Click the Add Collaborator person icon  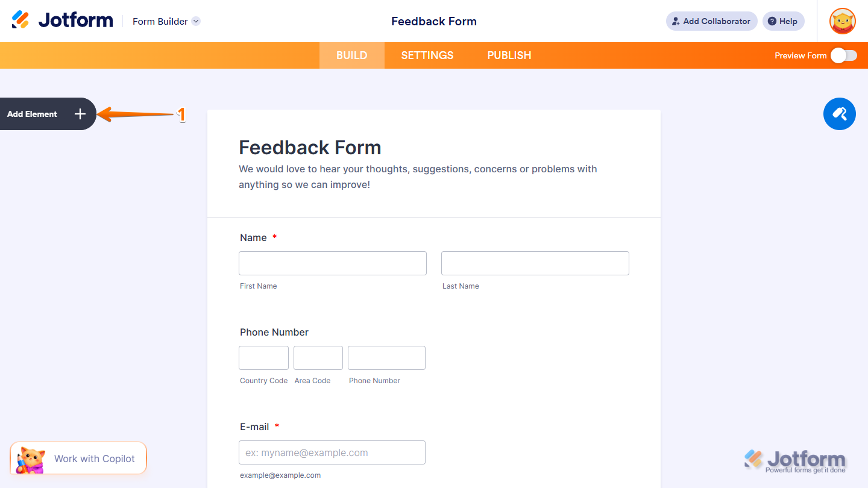[675, 21]
